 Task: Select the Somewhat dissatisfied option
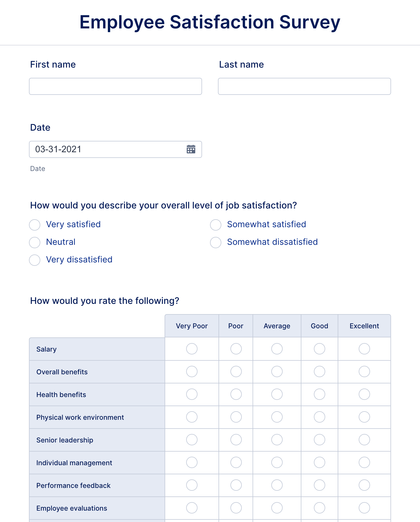click(x=216, y=242)
